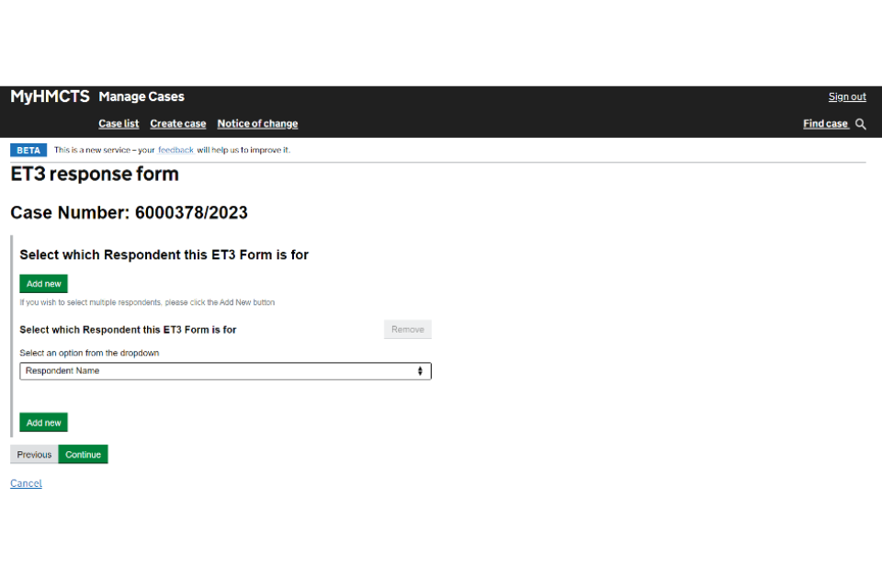The image size is (882, 588).
Task: Click the magnifying glass search icon
Action: point(860,123)
